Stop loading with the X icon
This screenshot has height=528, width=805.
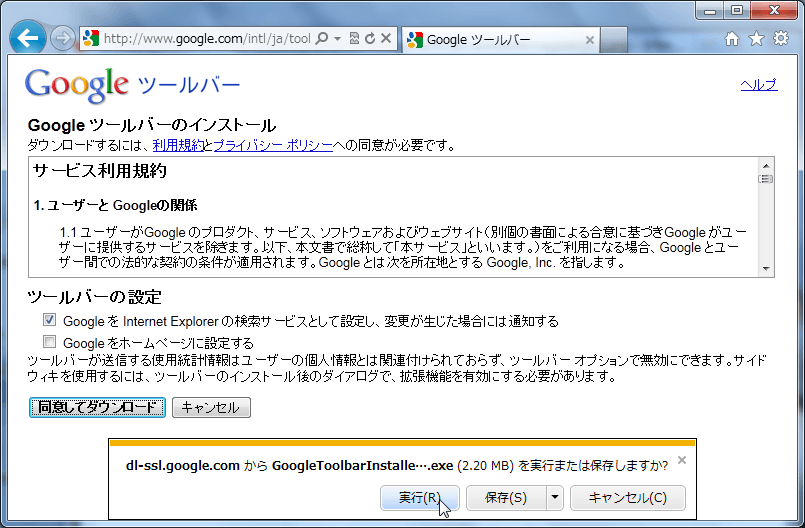pos(386,39)
